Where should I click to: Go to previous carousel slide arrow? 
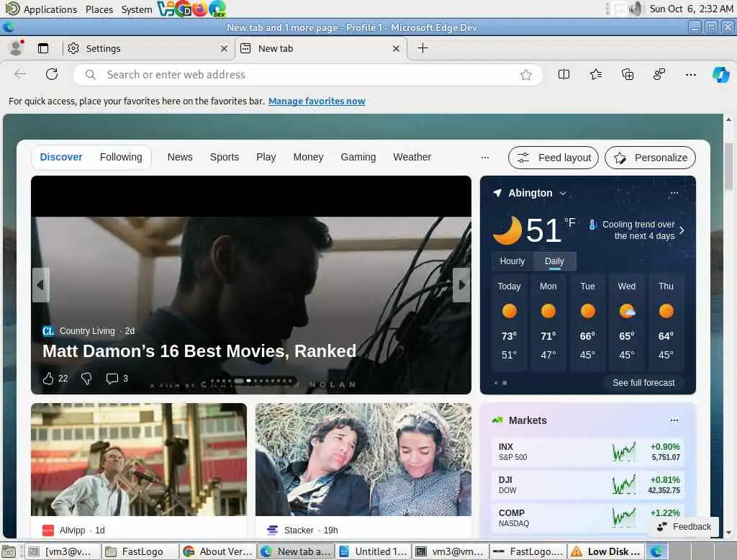tap(40, 285)
